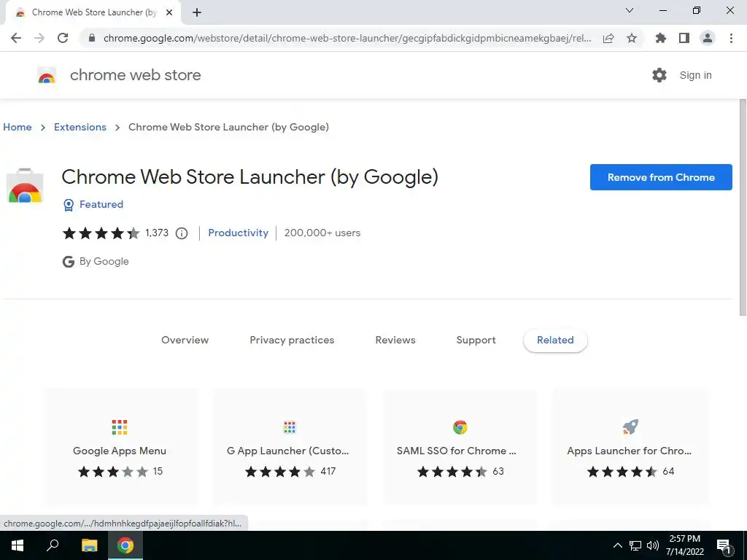The width and height of the screenshot is (747, 560).
Task: Click the taskbar clock and date
Action: [684, 545]
